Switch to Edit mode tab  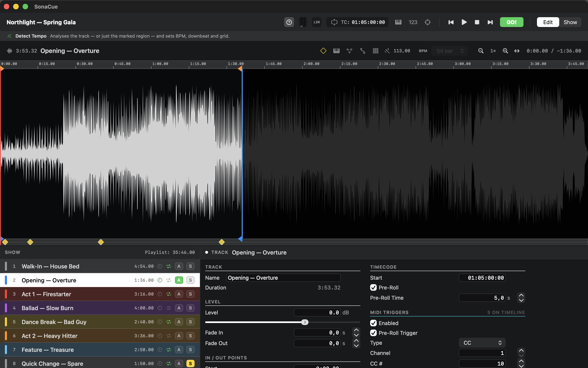tap(548, 22)
